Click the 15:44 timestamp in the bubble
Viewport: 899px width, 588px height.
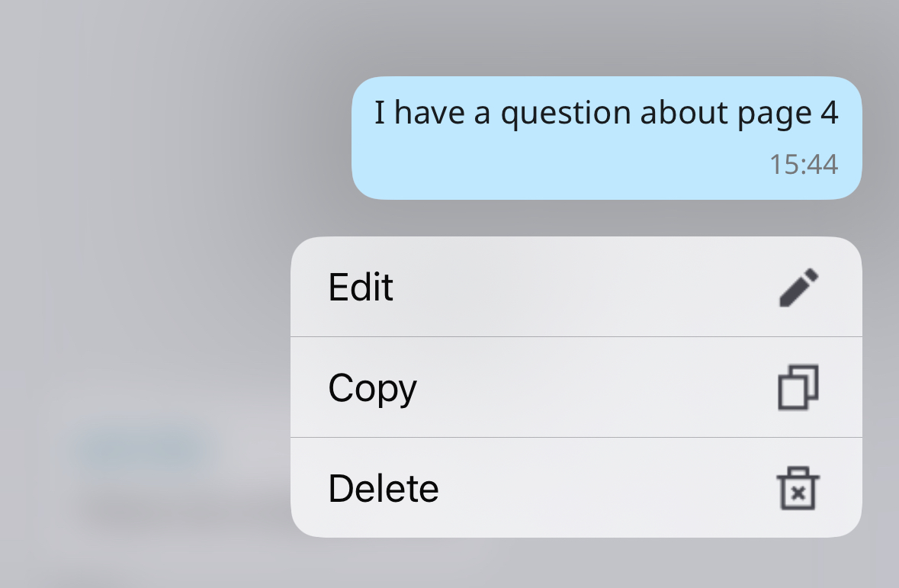click(803, 165)
